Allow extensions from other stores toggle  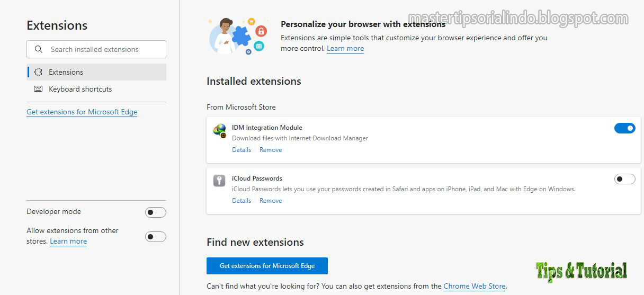(155, 237)
